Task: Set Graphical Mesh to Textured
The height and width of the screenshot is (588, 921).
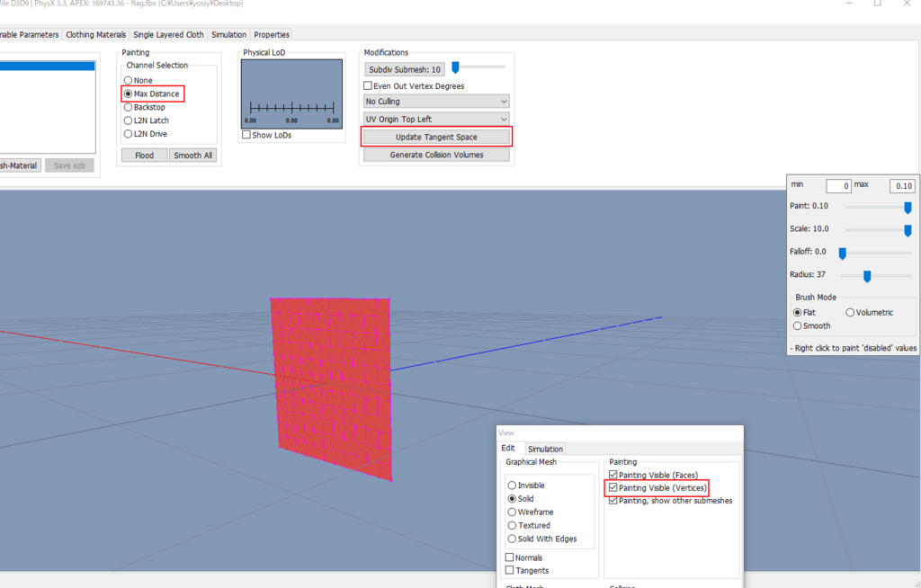Action: click(x=512, y=526)
